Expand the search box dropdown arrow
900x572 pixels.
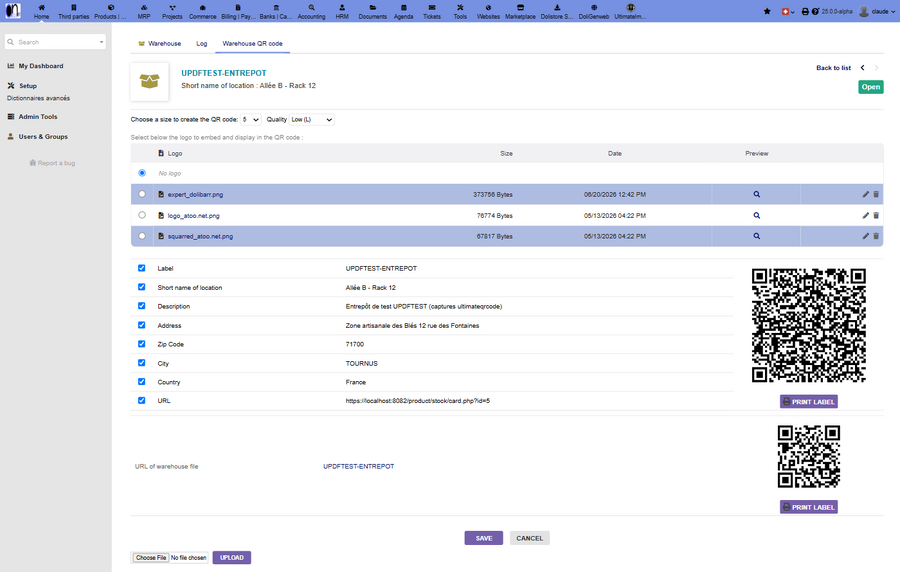(x=102, y=42)
